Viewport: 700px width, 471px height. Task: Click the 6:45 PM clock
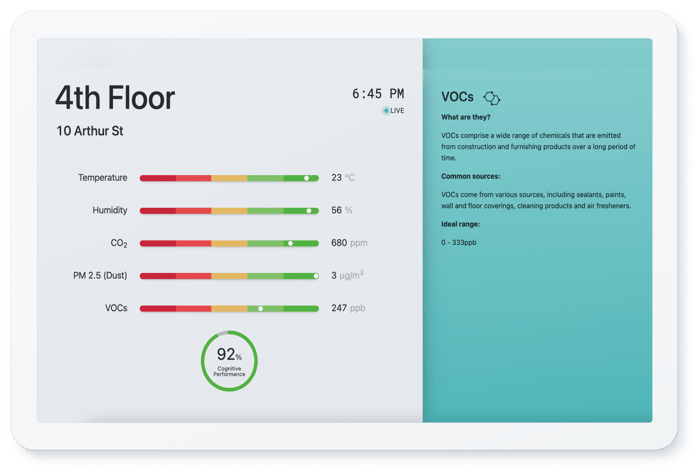click(x=378, y=94)
